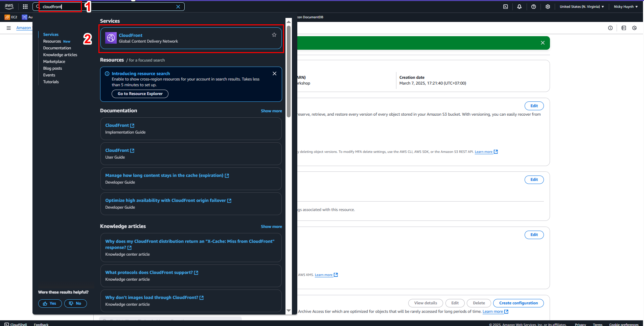Click the search results scrollbar thumb
The width and height of the screenshot is (644, 326).
[289, 72]
